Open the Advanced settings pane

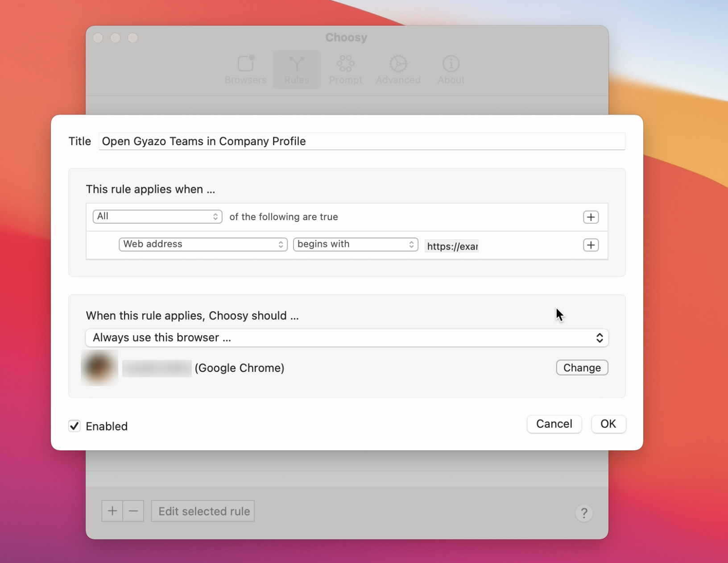click(x=398, y=70)
